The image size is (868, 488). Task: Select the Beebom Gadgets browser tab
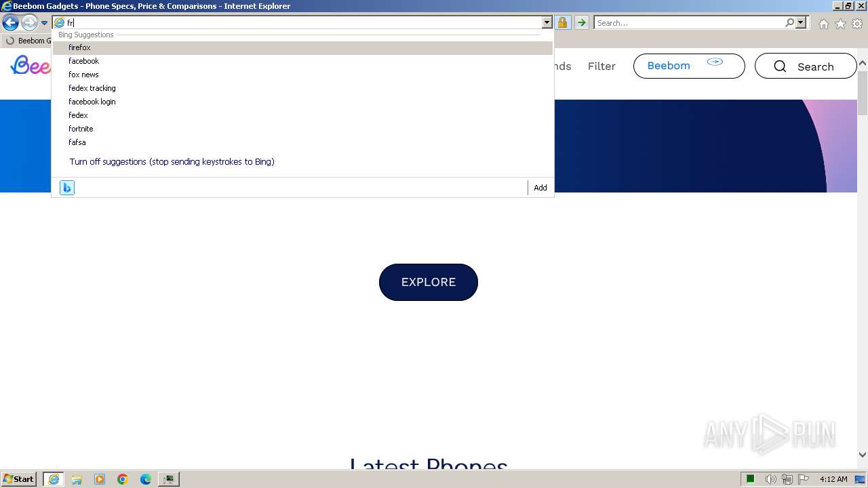pyautogui.click(x=27, y=41)
